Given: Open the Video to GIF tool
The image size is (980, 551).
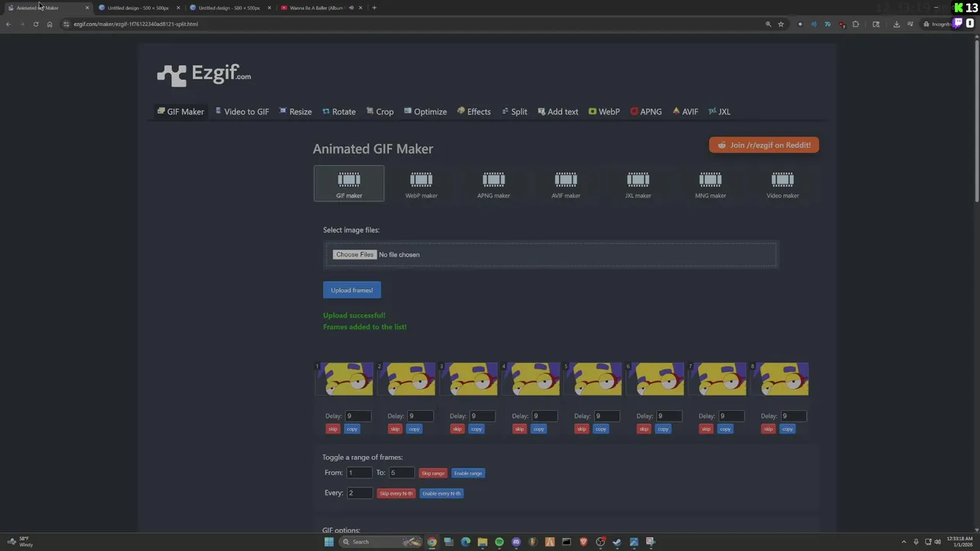Looking at the screenshot, I should pos(242,112).
